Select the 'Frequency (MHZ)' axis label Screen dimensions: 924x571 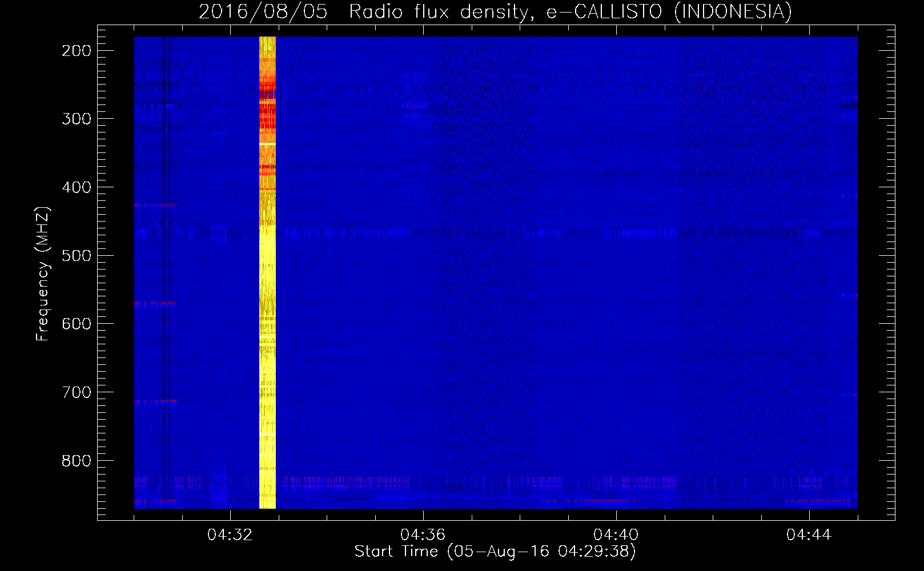[x=43, y=274]
